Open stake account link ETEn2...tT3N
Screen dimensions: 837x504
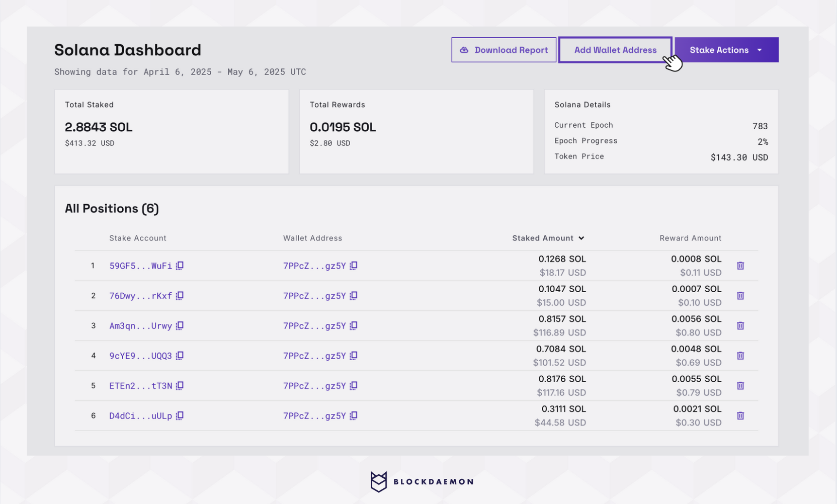coord(141,386)
